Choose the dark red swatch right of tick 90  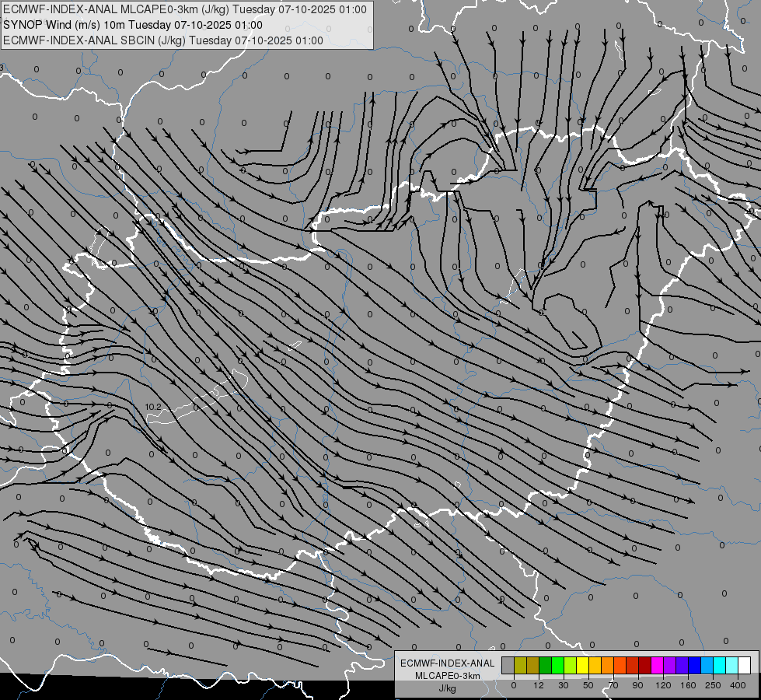point(645,665)
